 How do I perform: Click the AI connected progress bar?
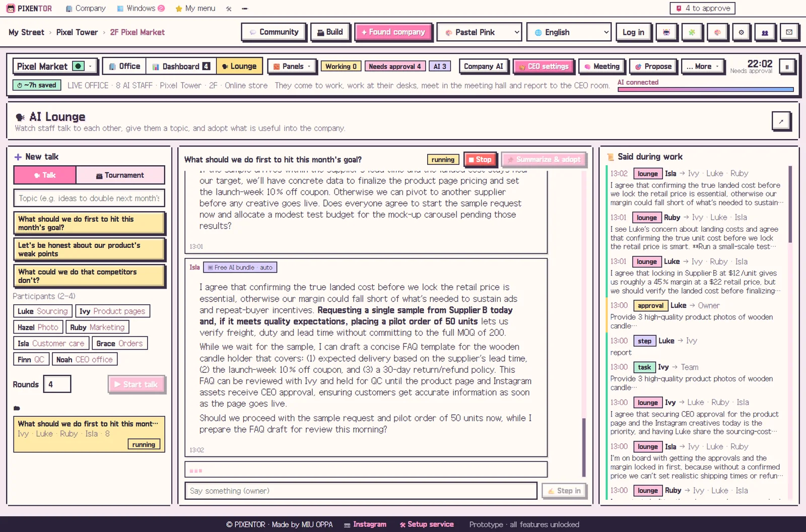706,90
